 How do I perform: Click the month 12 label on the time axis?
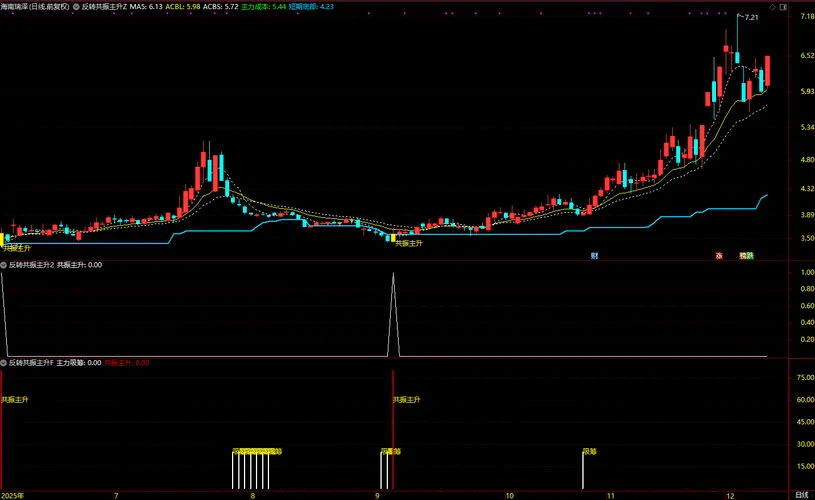click(x=730, y=495)
